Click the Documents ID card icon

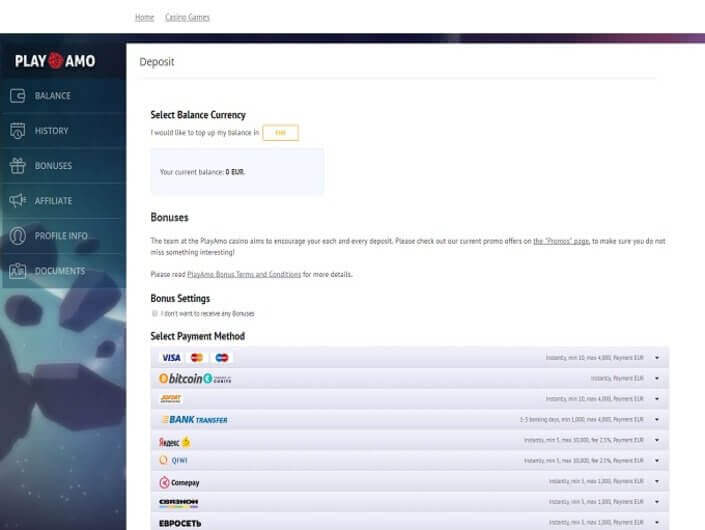[x=18, y=271]
